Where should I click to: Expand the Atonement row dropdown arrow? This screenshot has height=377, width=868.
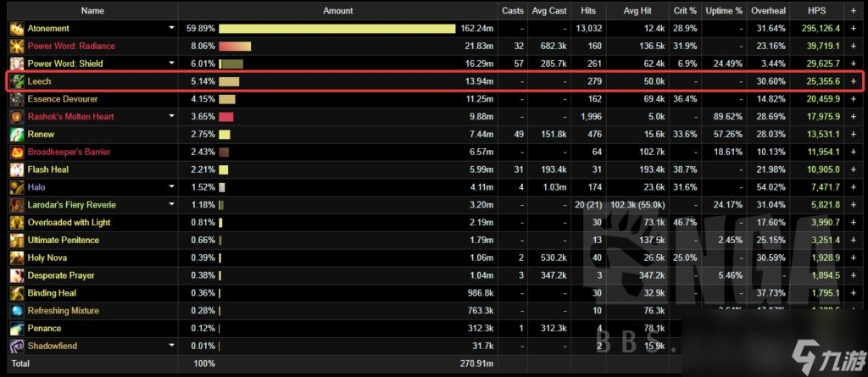pyautogui.click(x=171, y=28)
